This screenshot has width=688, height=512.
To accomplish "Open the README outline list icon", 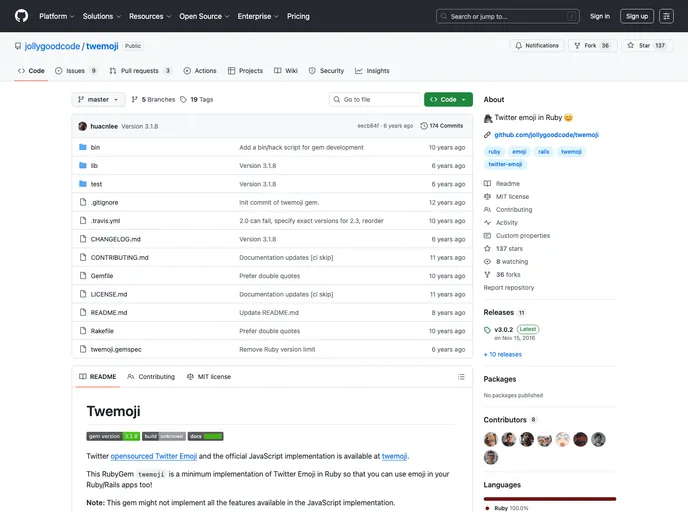I will pos(461,377).
